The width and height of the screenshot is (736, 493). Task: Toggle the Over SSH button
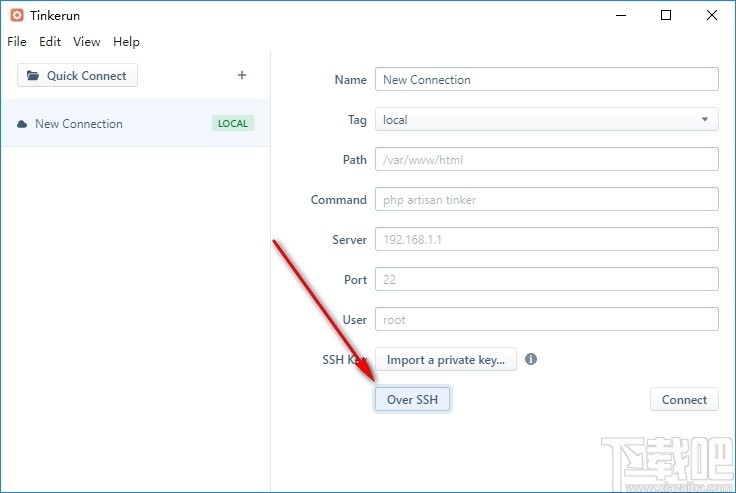[413, 400]
